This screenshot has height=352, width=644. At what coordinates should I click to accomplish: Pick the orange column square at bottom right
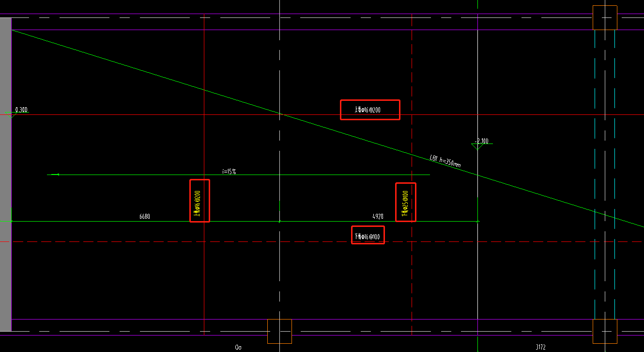605,331
